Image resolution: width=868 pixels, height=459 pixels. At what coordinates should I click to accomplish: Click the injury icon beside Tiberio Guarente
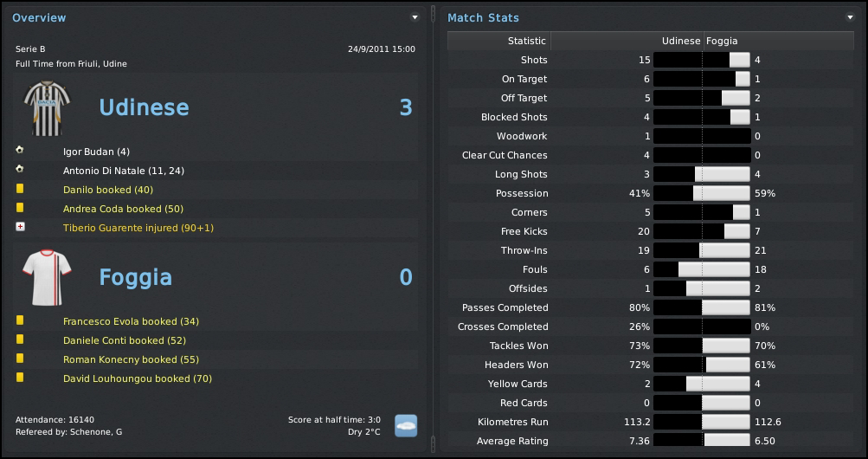[20, 227]
